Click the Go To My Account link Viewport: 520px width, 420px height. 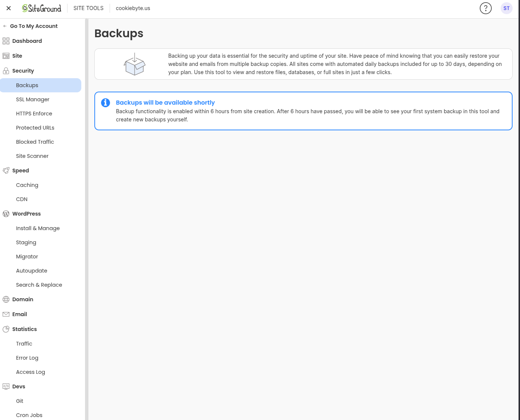coord(34,26)
